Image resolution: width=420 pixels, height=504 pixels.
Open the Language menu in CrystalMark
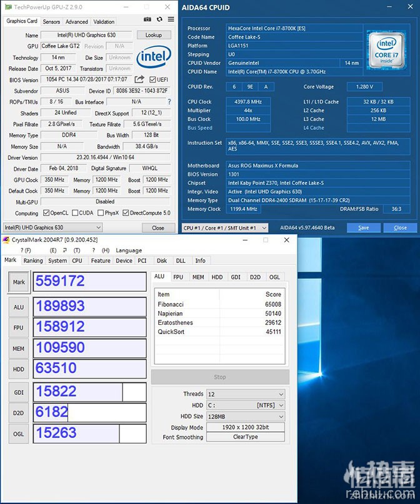point(129,250)
